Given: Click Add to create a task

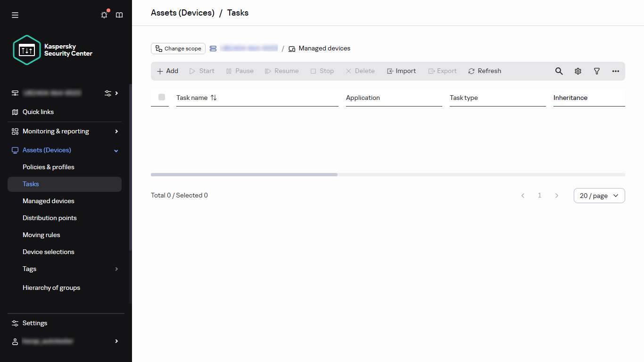Looking at the screenshot, I should coord(167,71).
